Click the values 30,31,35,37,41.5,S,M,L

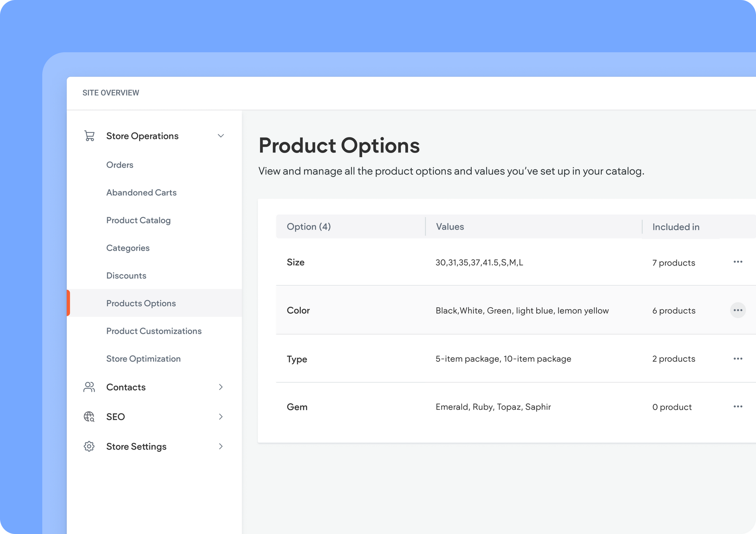(479, 262)
